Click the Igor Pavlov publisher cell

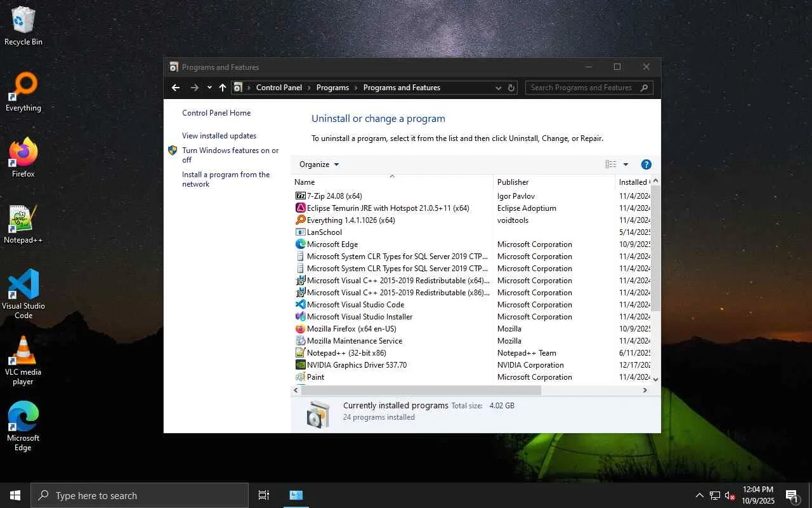(516, 196)
